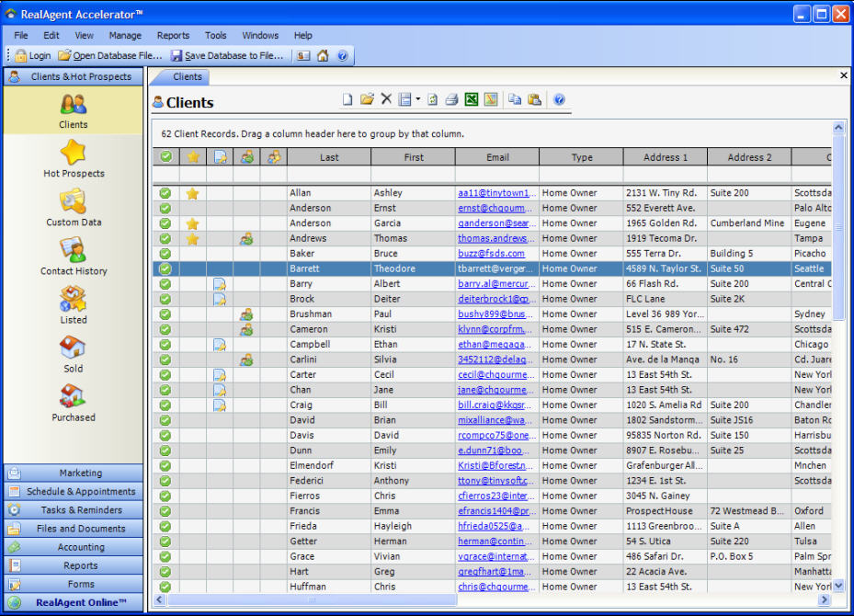Switch to the Clients tab
This screenshot has width=854, height=616.
pos(187,77)
